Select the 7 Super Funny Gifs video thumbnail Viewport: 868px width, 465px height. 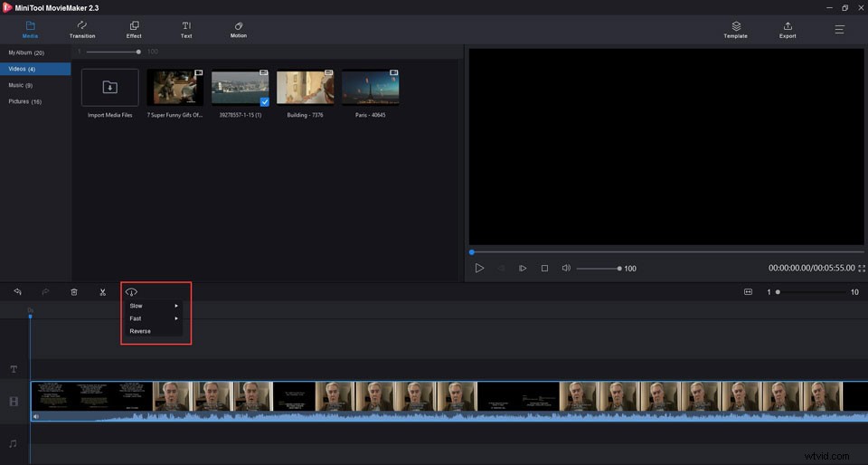pyautogui.click(x=175, y=88)
